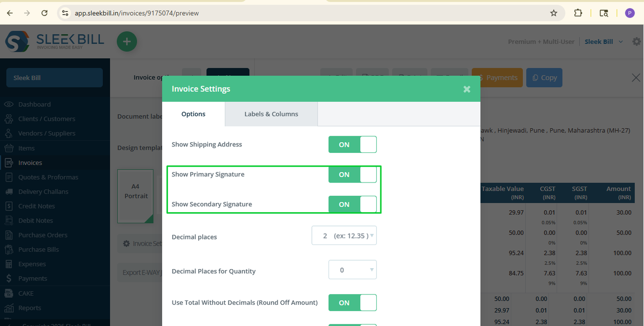Screen dimensions: 644x326
Task: Open Vendors / Suppliers in the sidebar
Action: click(x=46, y=133)
